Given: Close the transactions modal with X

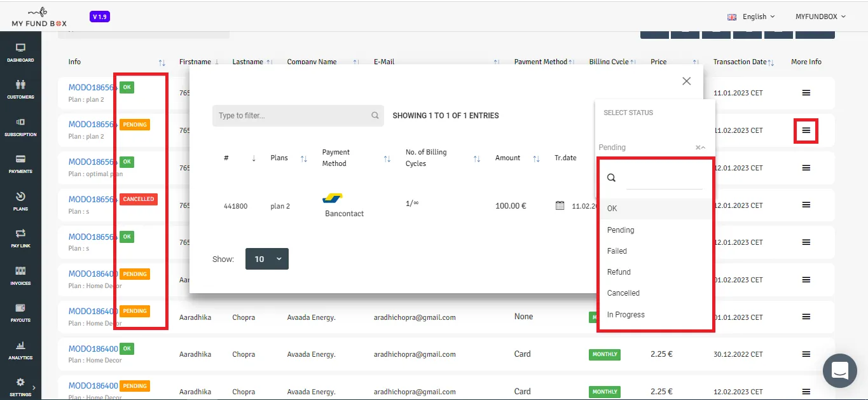Looking at the screenshot, I should pyautogui.click(x=686, y=81).
